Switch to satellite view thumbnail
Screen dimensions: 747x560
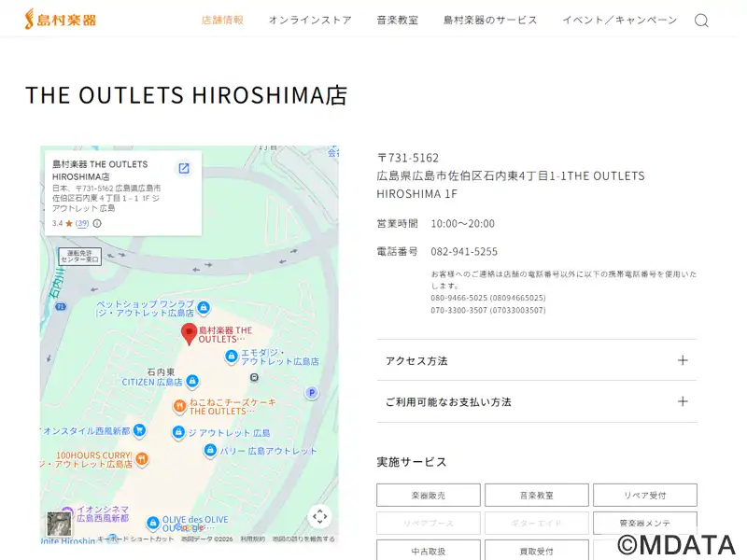(x=59, y=524)
